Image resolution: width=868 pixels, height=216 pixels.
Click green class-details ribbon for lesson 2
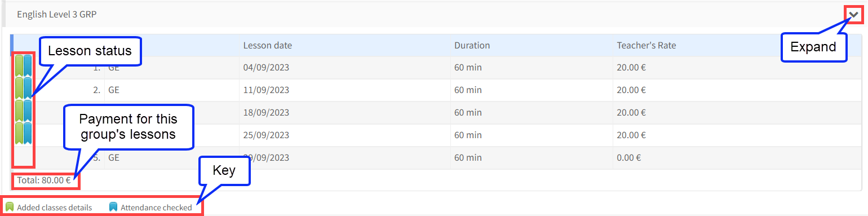click(19, 89)
